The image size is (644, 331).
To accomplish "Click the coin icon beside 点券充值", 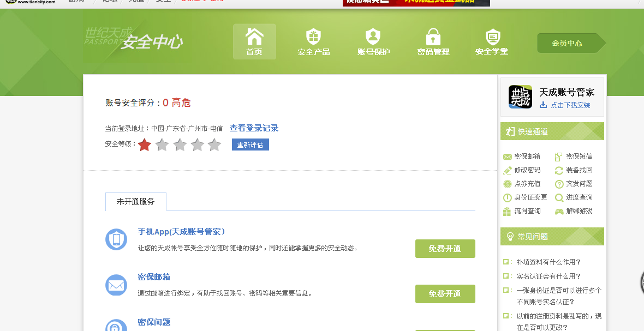I will coord(507,184).
